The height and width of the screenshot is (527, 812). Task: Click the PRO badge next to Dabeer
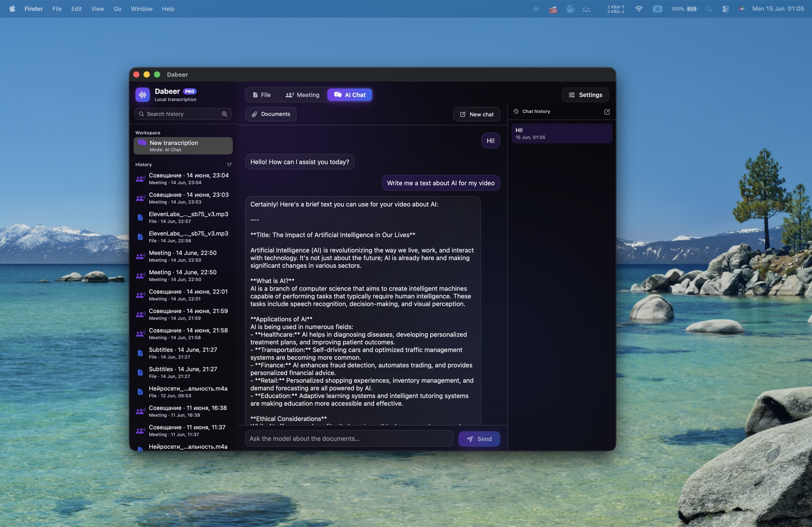(x=190, y=91)
